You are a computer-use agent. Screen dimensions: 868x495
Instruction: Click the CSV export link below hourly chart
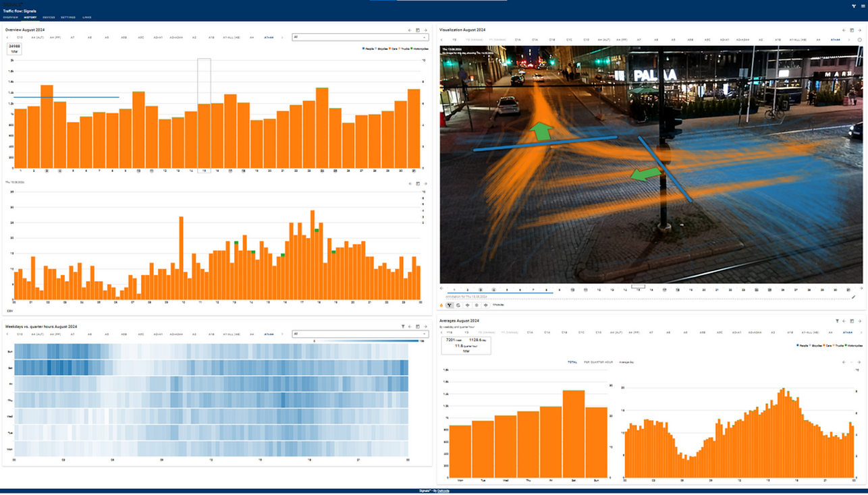point(10,311)
